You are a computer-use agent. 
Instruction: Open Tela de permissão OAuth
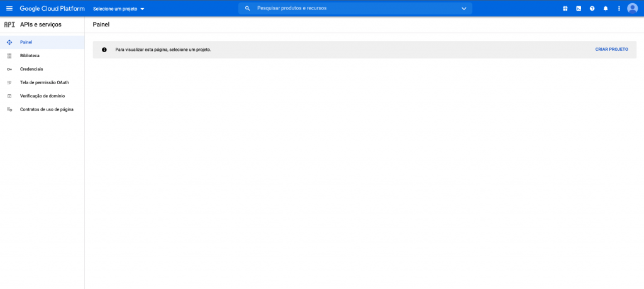44,82
